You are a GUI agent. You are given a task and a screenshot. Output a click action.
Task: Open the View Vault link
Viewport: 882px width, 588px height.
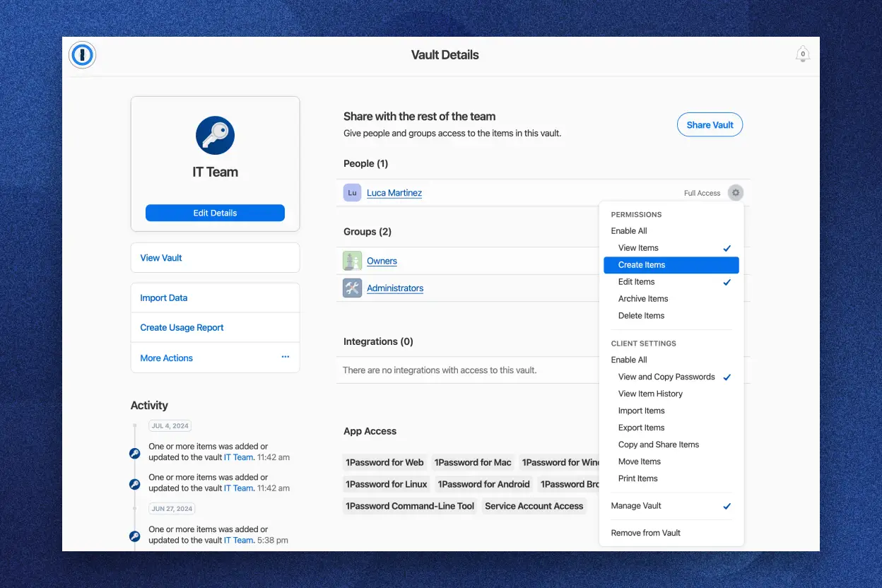160,257
